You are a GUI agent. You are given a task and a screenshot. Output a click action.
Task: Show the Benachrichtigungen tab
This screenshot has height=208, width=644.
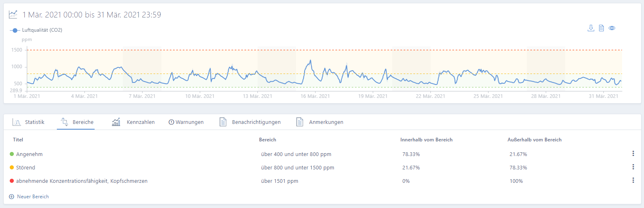[x=250, y=122]
